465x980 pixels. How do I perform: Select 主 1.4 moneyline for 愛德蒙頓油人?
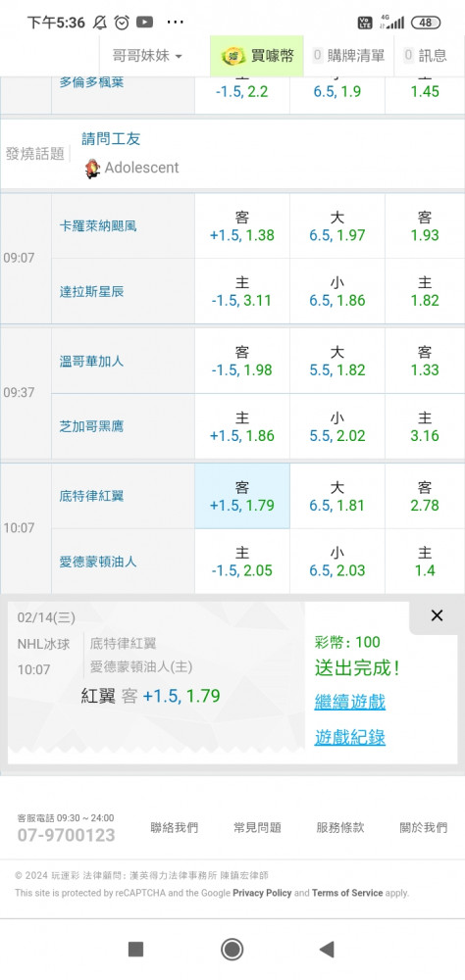point(425,562)
